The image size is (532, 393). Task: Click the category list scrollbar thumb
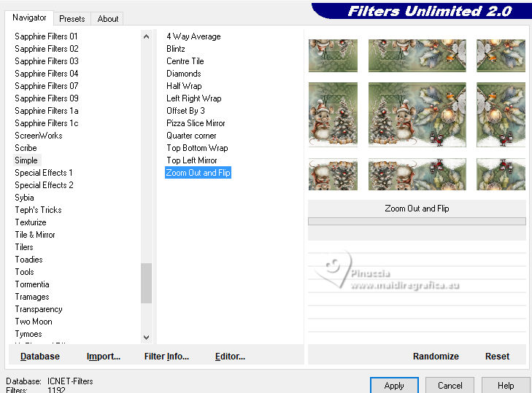(x=146, y=283)
